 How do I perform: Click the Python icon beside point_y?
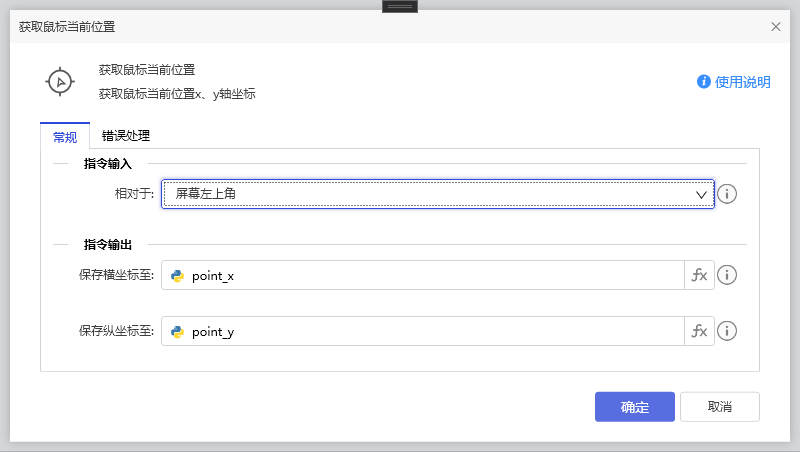click(x=177, y=332)
